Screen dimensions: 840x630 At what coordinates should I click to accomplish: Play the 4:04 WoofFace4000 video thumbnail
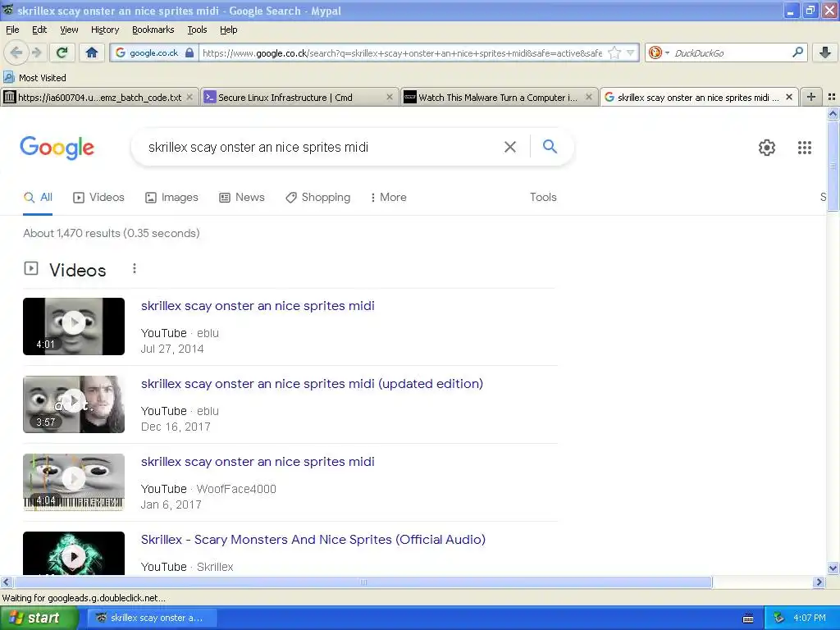coord(74,482)
